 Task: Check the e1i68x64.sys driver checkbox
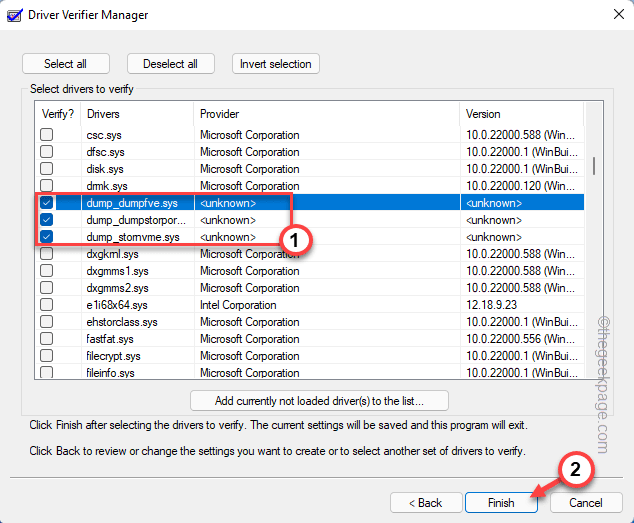pyautogui.click(x=47, y=305)
